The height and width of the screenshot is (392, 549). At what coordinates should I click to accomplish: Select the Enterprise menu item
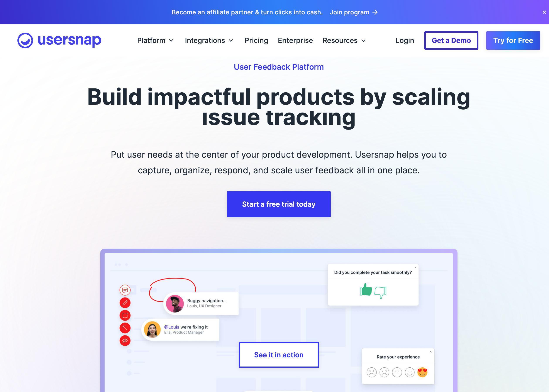[295, 40]
